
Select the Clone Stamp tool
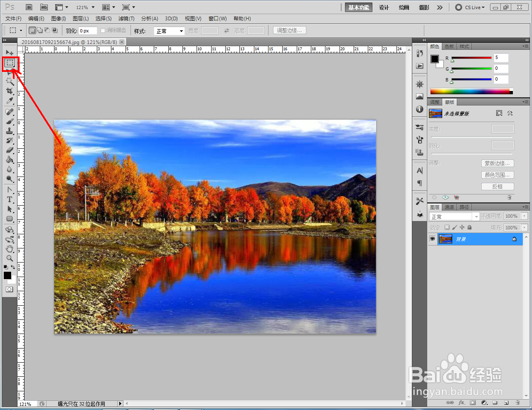(x=10, y=131)
